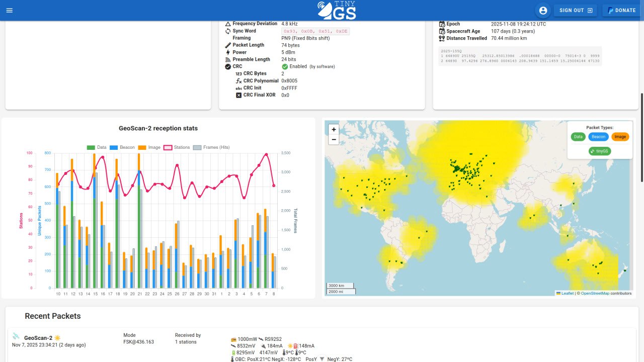Click the '0x8005' CRC polynomial value
This screenshot has height=362, width=644.
289,81
